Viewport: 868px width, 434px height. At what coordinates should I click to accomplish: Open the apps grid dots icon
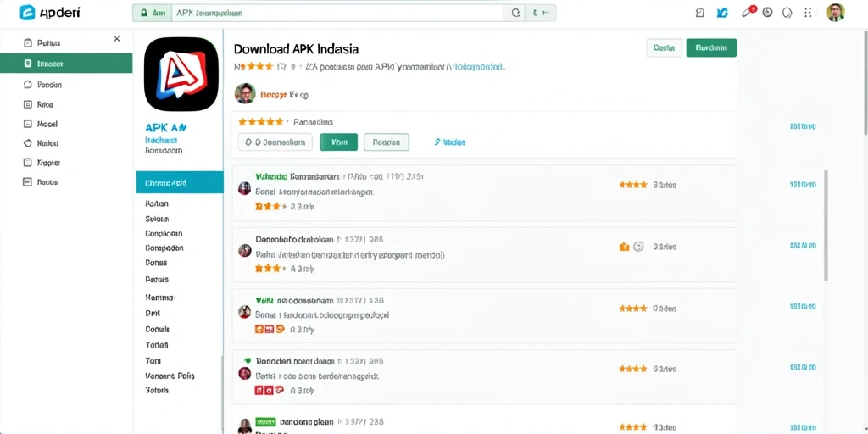[808, 12]
